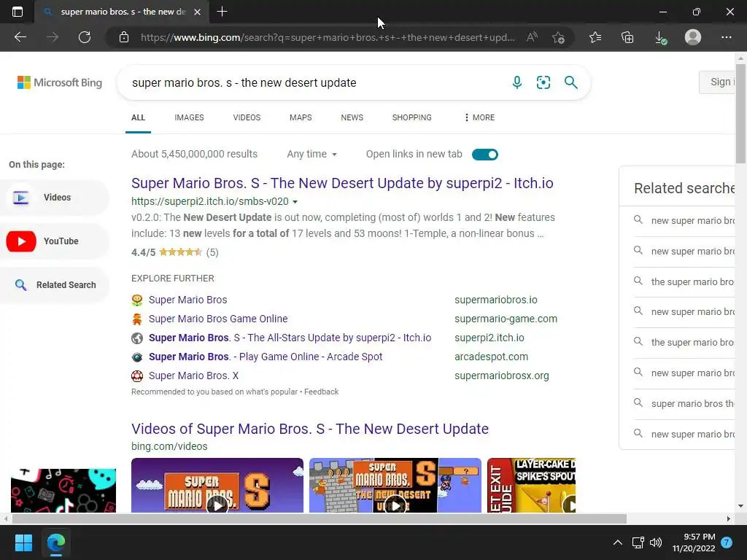747x560 pixels.
Task: Play the Layer-Cake Desert video thumbnail
Action: tap(531, 485)
